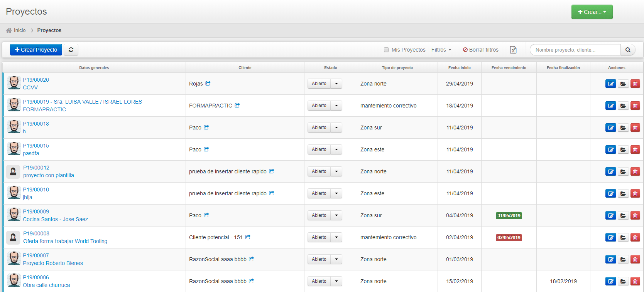Open the Filtros dropdown
Viewport: 644px width, 292px height.
441,50
